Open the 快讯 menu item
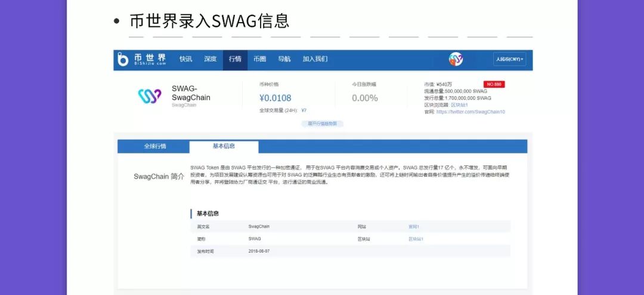The width and height of the screenshot is (644, 295). [x=185, y=59]
